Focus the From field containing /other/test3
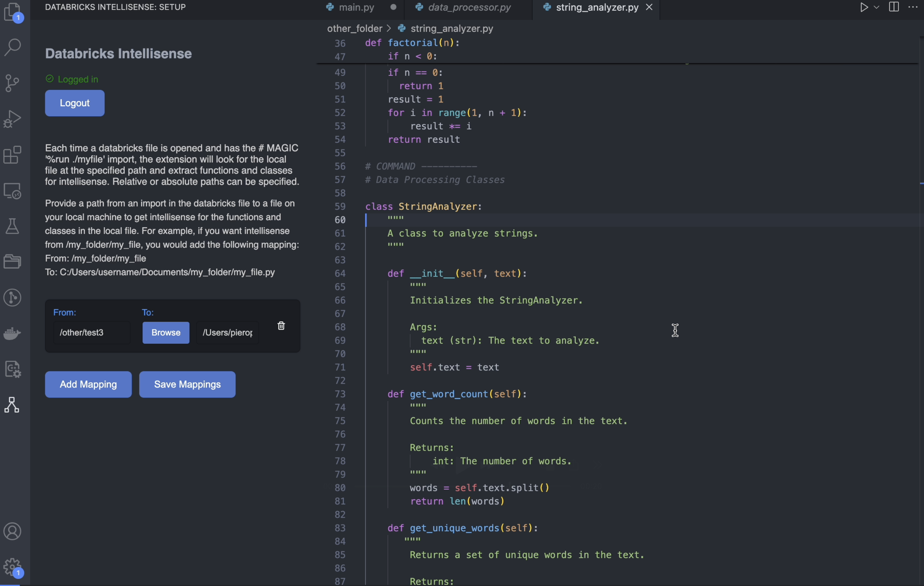 pos(92,333)
